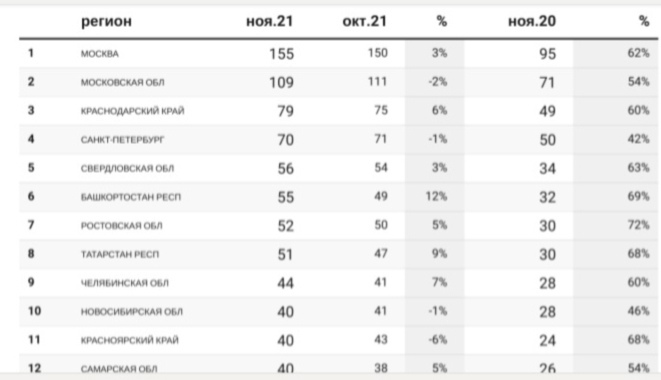Click the 'окт.21' column header

coord(365,21)
